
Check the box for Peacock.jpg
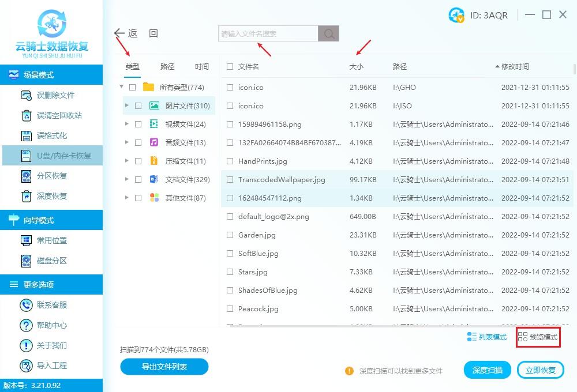(230, 308)
